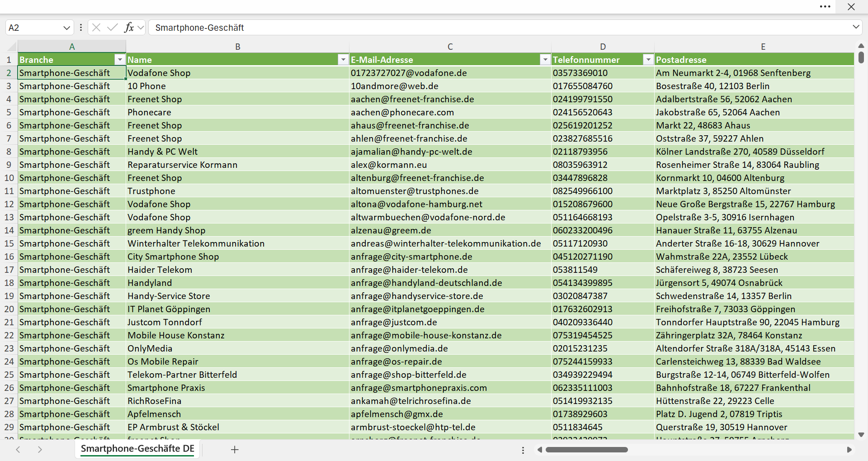Select cell with 10andmore@web.de
Viewport: 868px width, 461px height.
click(450, 86)
